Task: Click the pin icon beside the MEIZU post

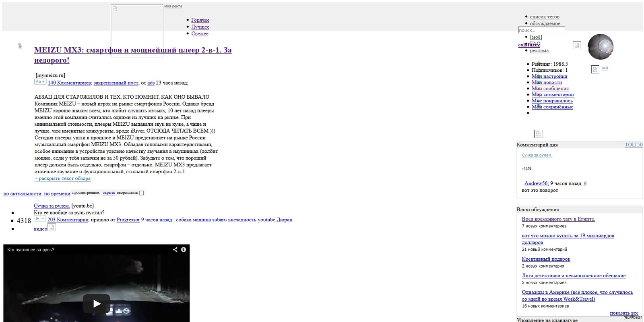Action: coord(20,46)
